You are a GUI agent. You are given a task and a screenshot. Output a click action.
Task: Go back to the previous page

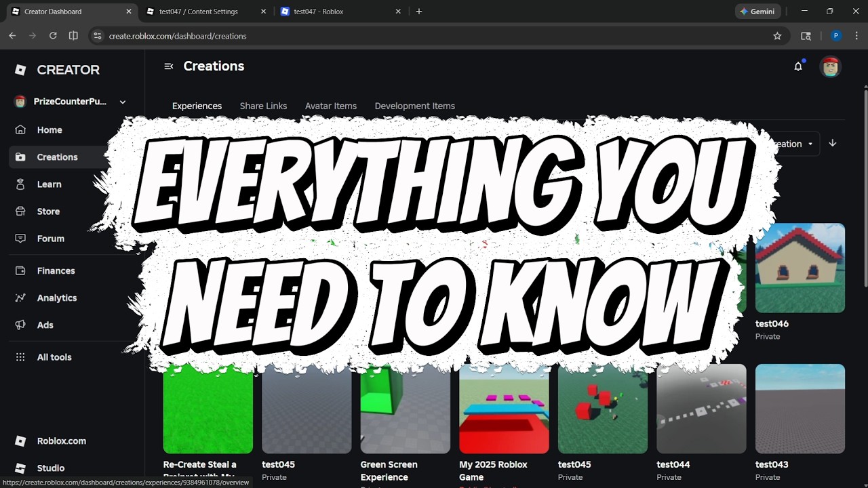click(x=12, y=36)
